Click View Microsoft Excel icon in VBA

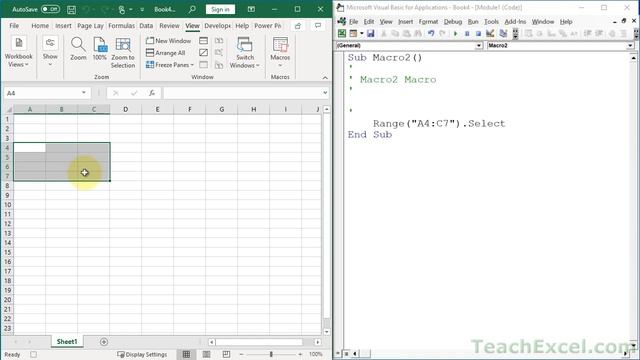(x=342, y=33)
